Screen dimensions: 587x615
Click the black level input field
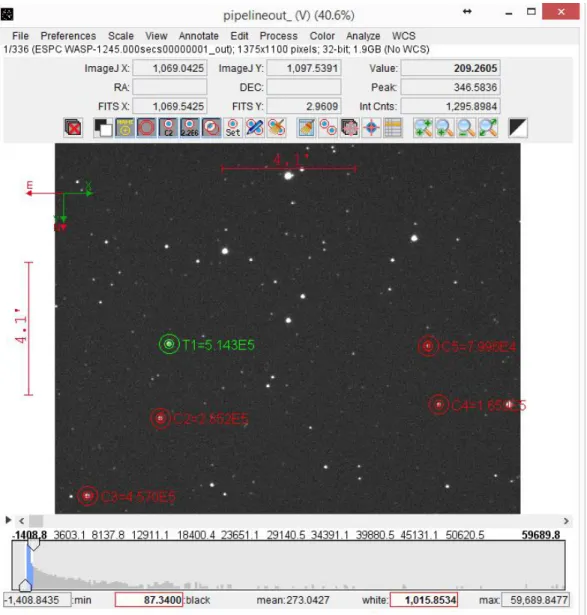coord(149,600)
